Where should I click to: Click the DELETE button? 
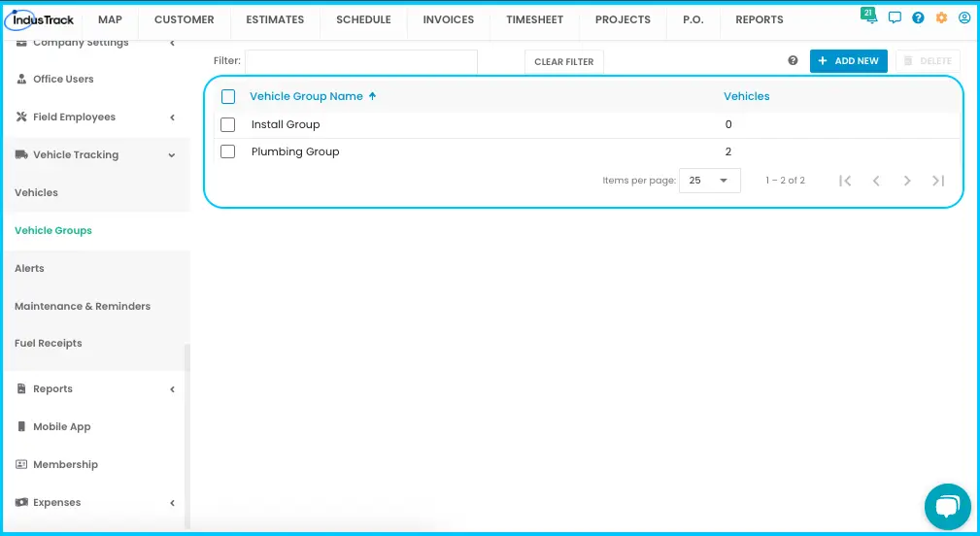(x=928, y=60)
